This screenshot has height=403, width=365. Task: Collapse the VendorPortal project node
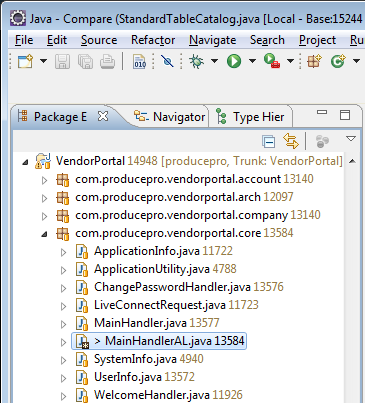pos(25,163)
